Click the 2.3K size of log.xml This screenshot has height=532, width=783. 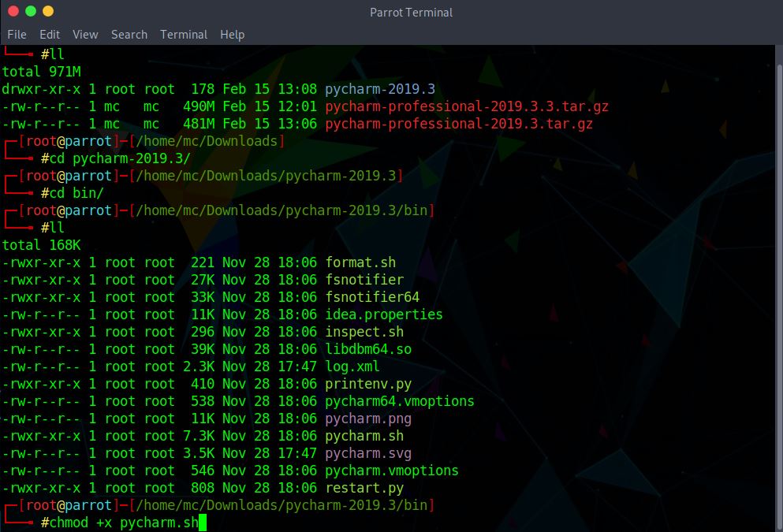click(199, 366)
